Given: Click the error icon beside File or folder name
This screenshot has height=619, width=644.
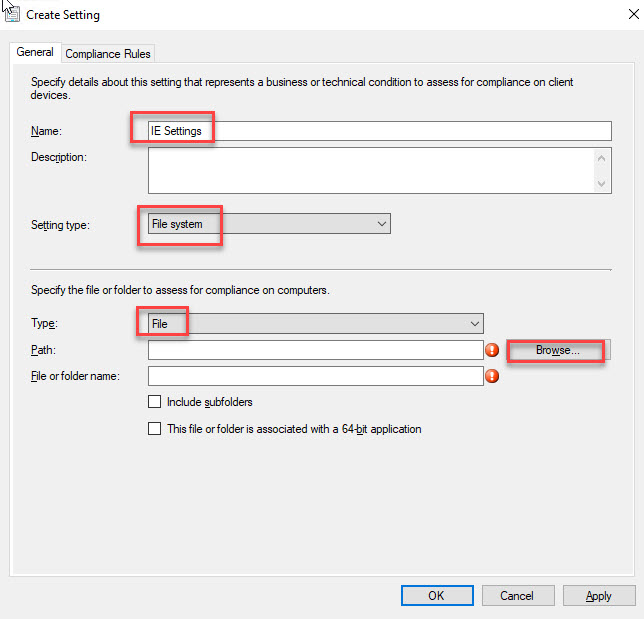Looking at the screenshot, I should point(492,377).
